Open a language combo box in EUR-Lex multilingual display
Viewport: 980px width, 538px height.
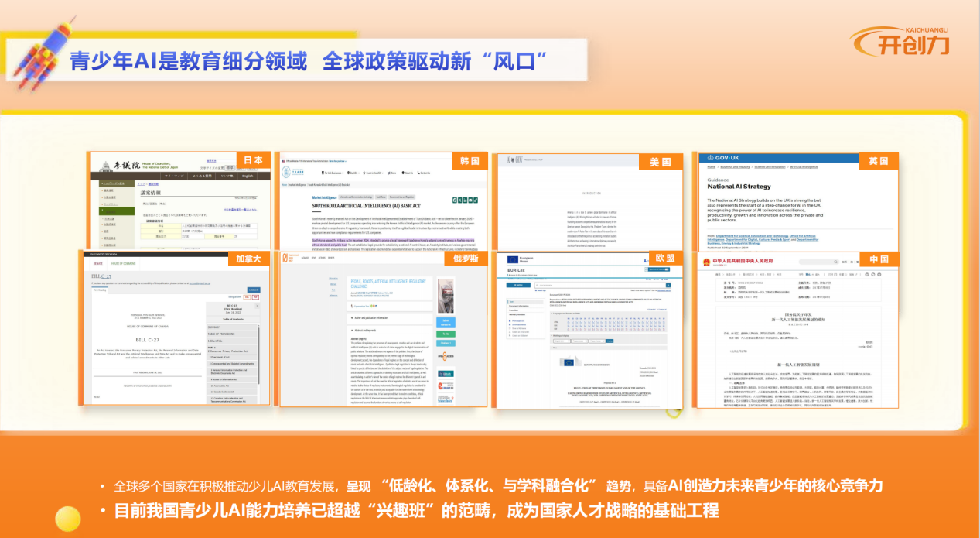(562, 341)
